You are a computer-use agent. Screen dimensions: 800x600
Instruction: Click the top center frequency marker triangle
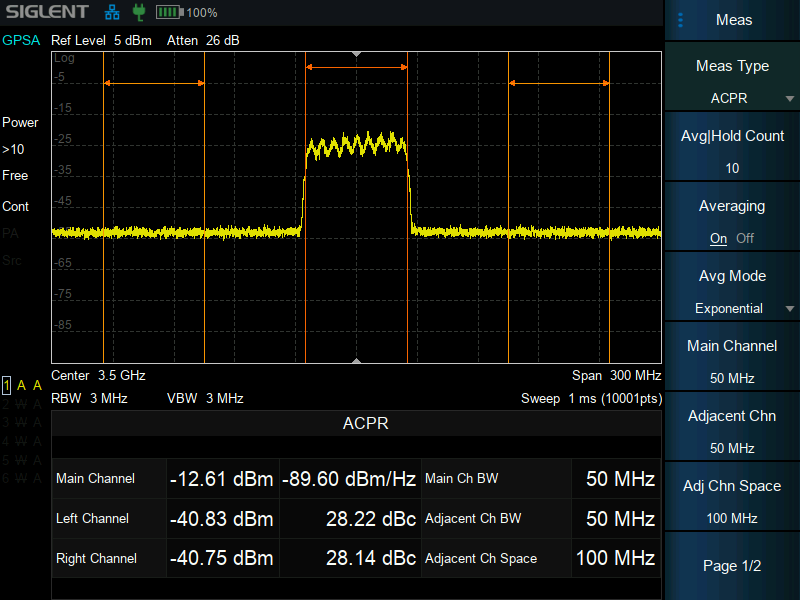coord(357,54)
